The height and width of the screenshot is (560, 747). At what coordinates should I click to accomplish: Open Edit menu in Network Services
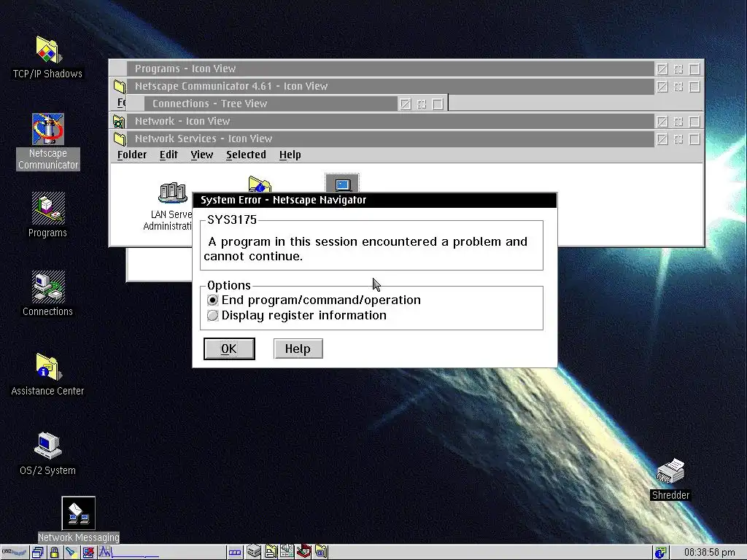tap(169, 155)
